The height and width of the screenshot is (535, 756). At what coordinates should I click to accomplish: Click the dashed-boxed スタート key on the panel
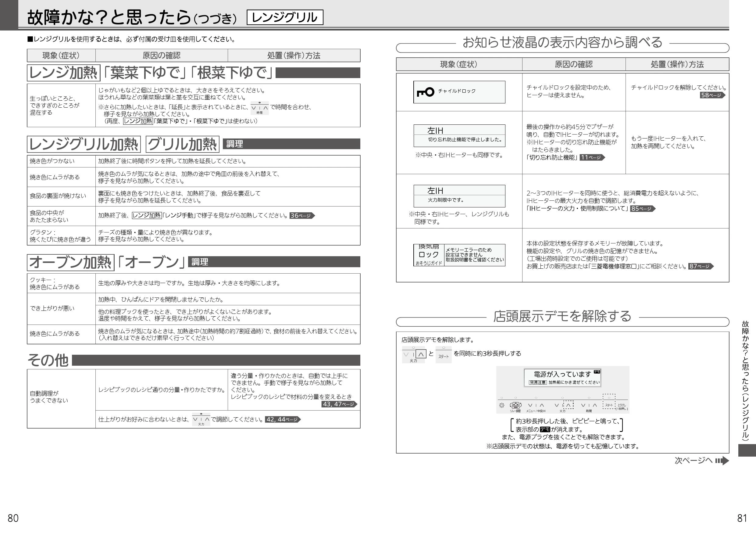pyautogui.click(x=609, y=402)
